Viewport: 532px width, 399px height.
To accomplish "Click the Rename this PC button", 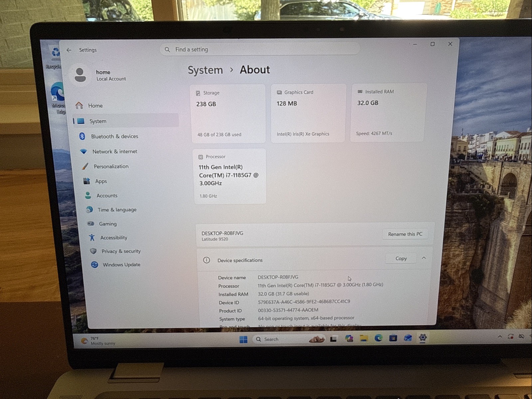I will (405, 234).
